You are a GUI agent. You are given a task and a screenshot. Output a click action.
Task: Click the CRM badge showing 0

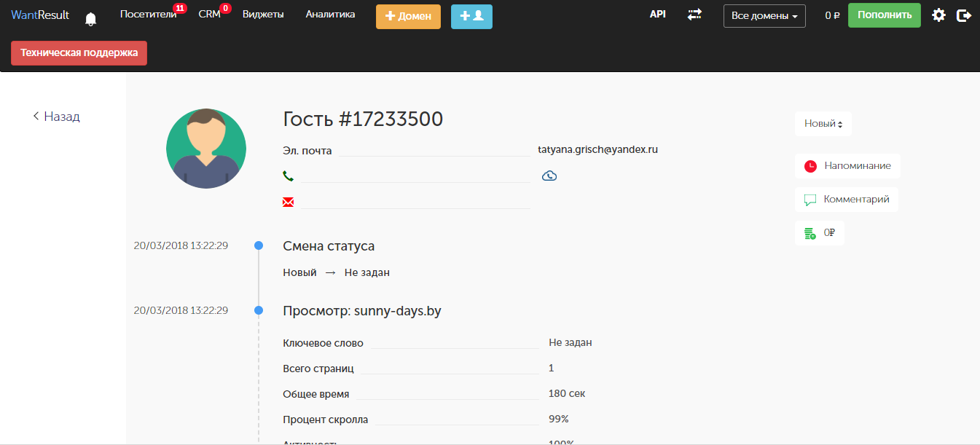click(x=225, y=8)
